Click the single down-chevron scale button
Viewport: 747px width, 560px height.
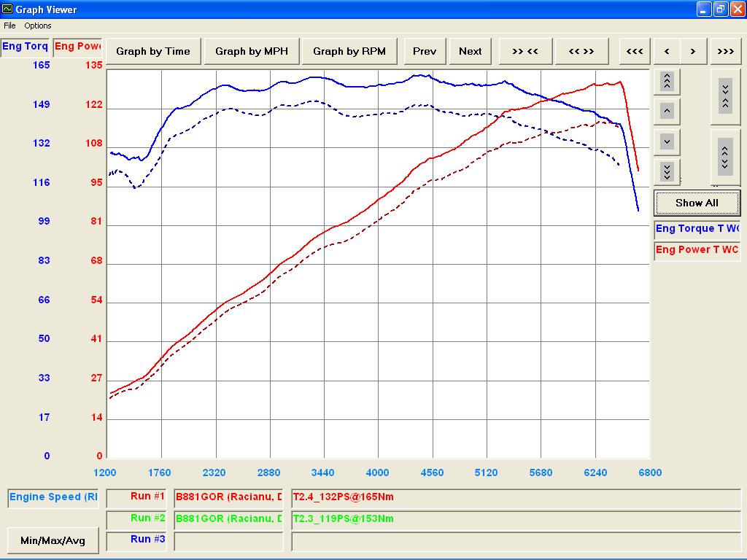(x=667, y=142)
